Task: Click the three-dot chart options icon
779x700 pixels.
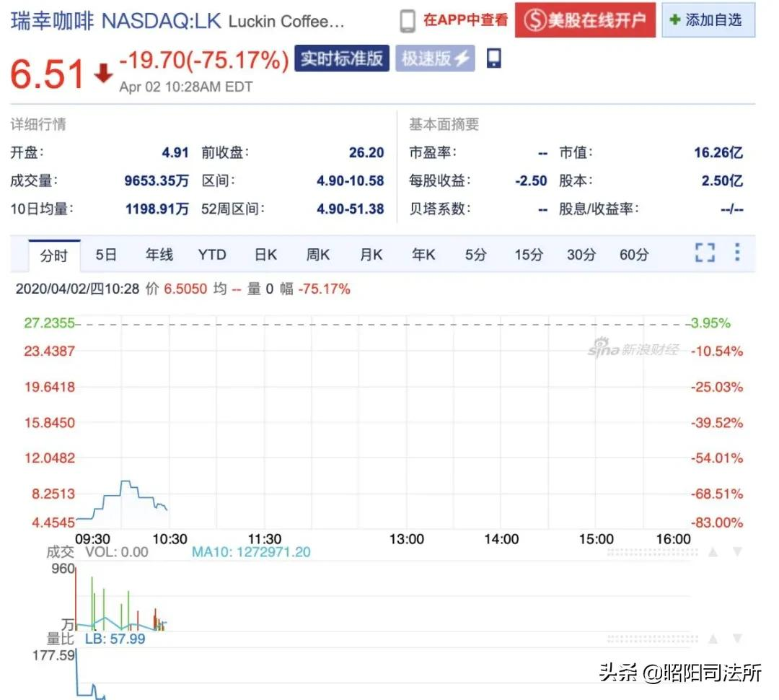Action: pos(737,254)
